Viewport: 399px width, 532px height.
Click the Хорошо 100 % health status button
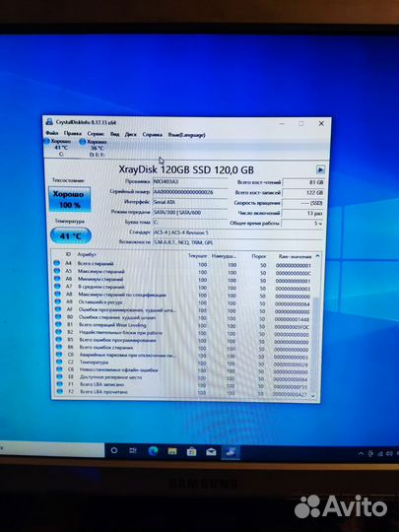pos(70,199)
